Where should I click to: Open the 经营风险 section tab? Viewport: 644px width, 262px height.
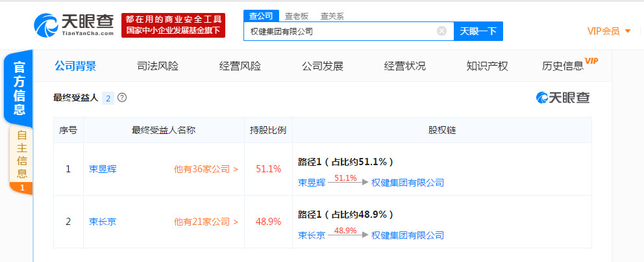pyautogui.click(x=240, y=66)
